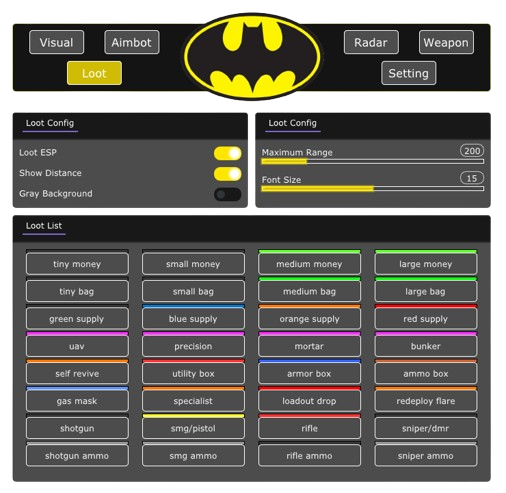
Task: Toggle the small money loot item
Action: click(x=193, y=264)
